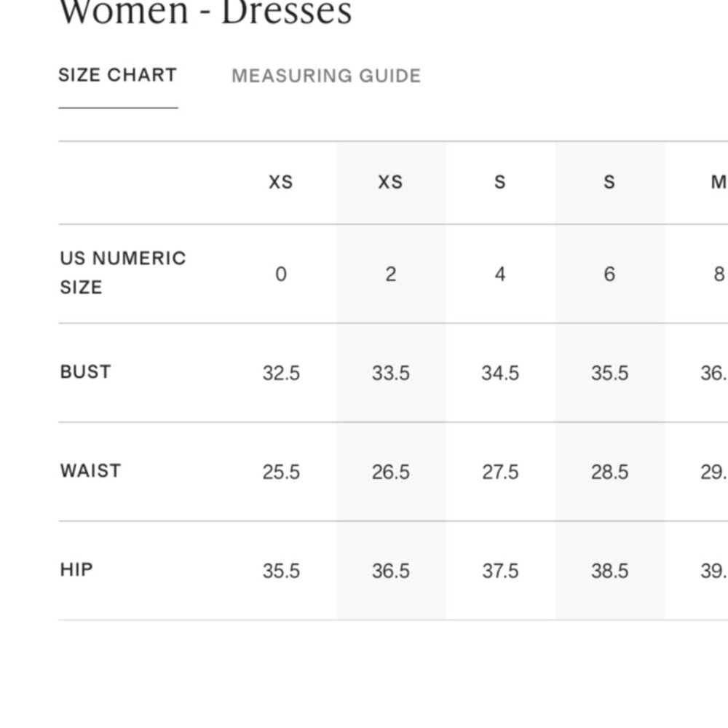Screen dimensions: 728x728
Task: Click the M column header
Action: coord(719,182)
